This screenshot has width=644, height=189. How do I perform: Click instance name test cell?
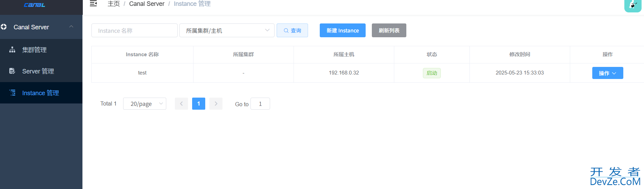coord(142,73)
